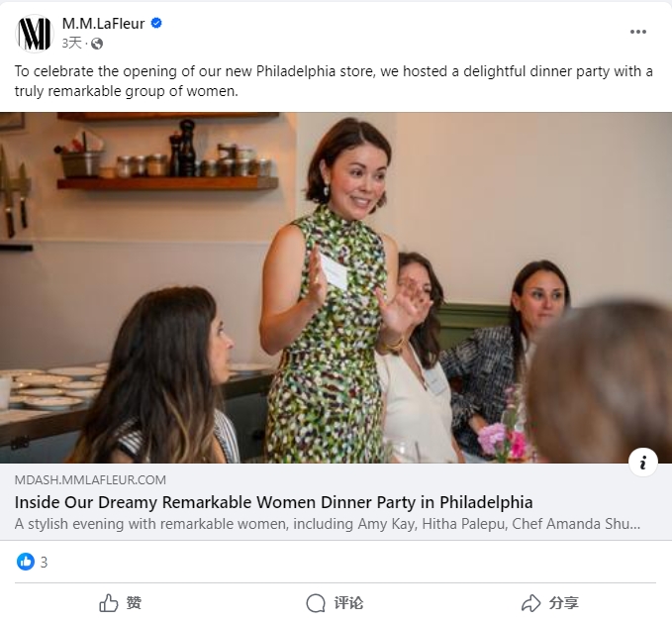Screen dimensions: 672x623
Task: Click the info icon on link preview
Action: tap(642, 463)
